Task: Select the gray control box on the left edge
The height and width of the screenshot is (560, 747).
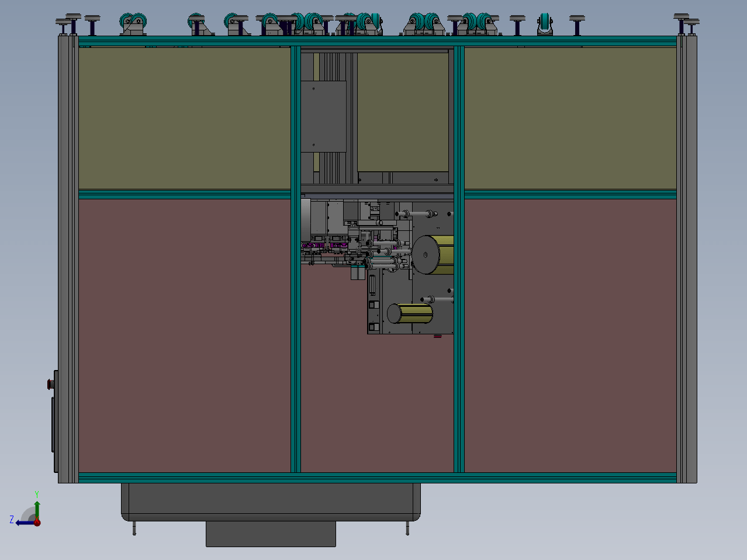Action: 55,421
